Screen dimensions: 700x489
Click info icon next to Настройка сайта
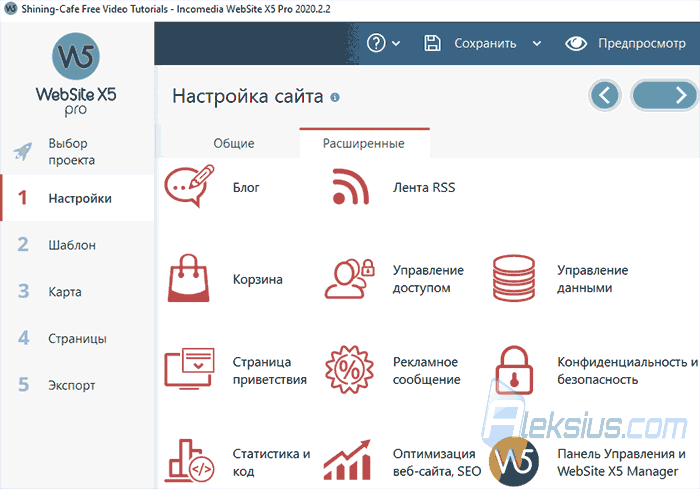335,97
